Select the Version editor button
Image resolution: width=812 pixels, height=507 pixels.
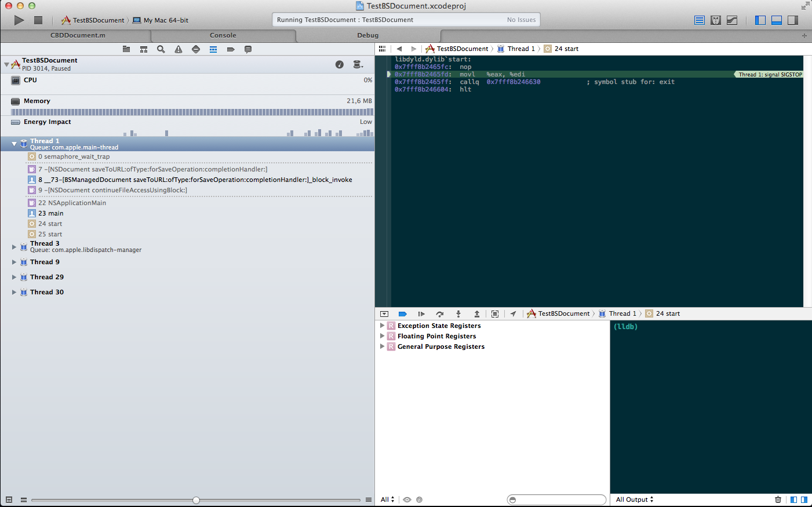pos(732,20)
